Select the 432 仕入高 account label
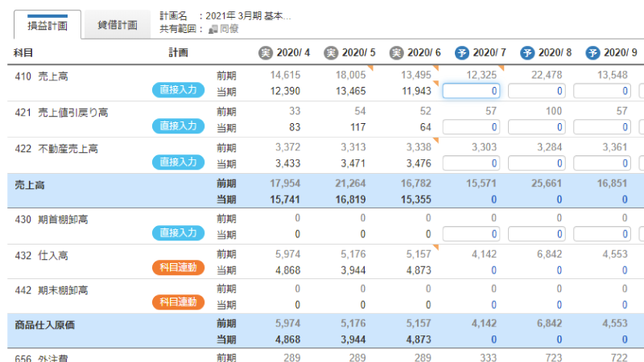This screenshot has height=362, width=644. [42, 255]
